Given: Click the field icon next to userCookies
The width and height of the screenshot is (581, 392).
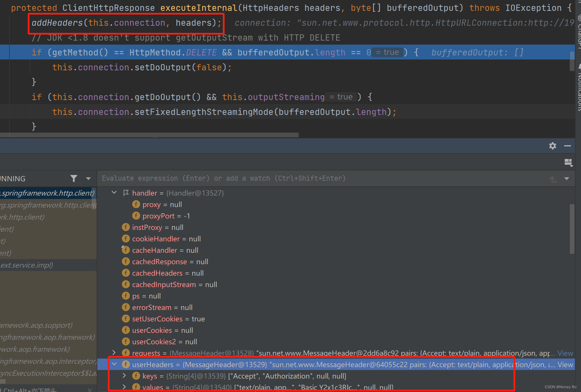Looking at the screenshot, I should [126, 330].
